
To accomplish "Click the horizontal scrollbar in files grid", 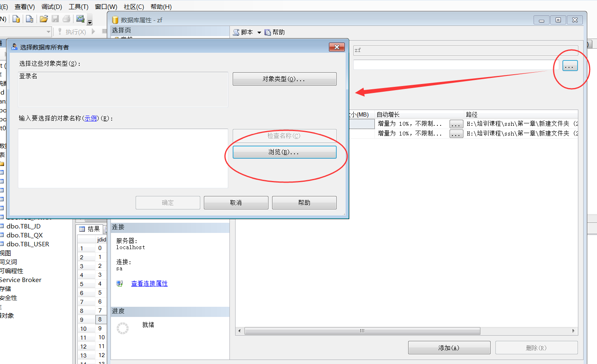I will pyautogui.click(x=362, y=331).
